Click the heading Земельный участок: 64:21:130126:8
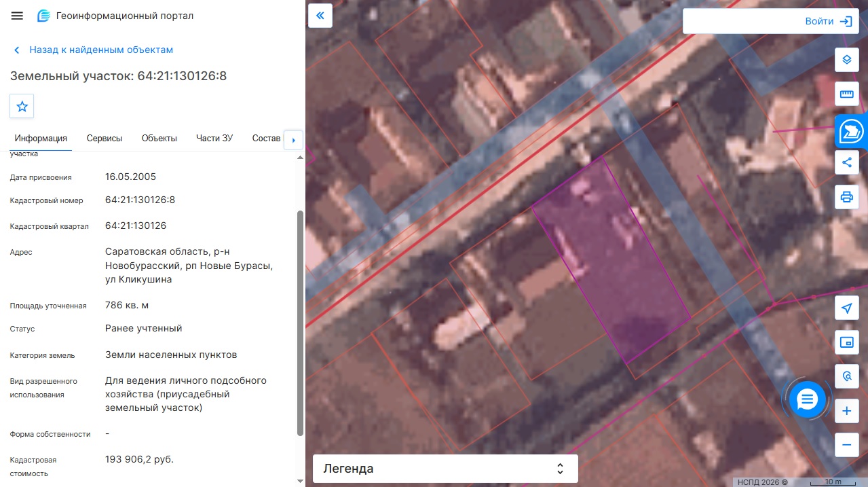 tap(119, 76)
